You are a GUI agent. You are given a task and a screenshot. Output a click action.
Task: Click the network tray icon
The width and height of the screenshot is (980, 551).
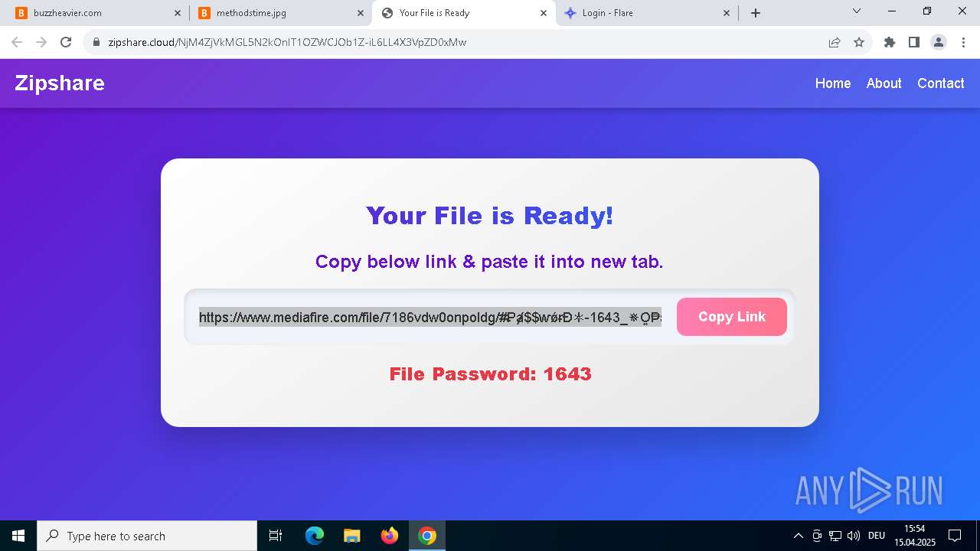[x=835, y=536]
